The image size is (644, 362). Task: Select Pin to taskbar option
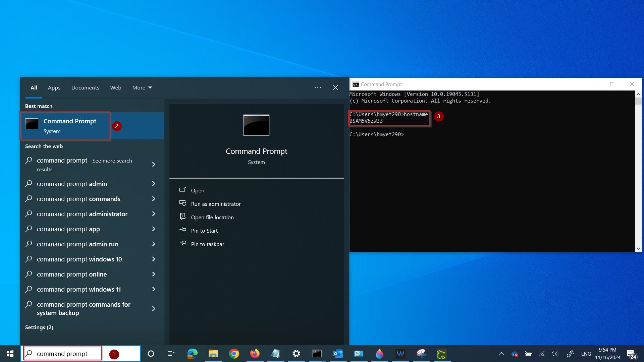(x=207, y=244)
